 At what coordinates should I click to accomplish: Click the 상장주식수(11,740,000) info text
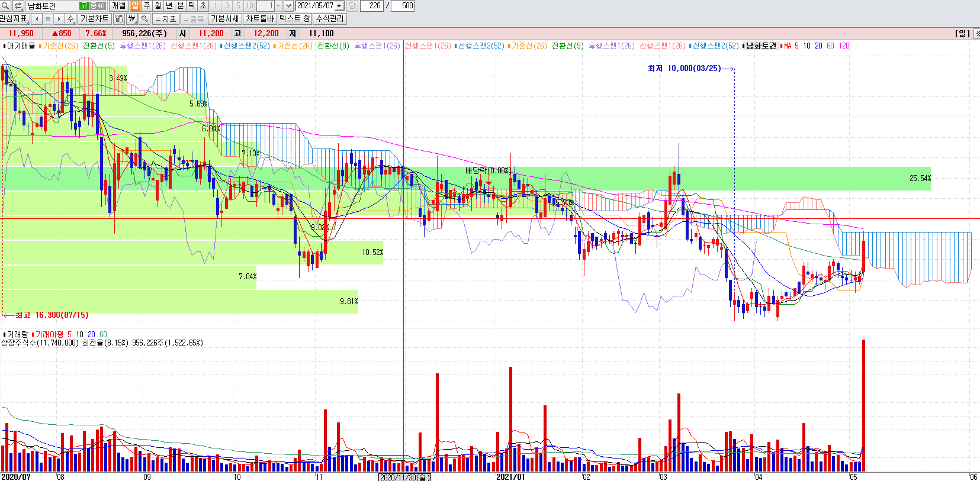point(40,343)
